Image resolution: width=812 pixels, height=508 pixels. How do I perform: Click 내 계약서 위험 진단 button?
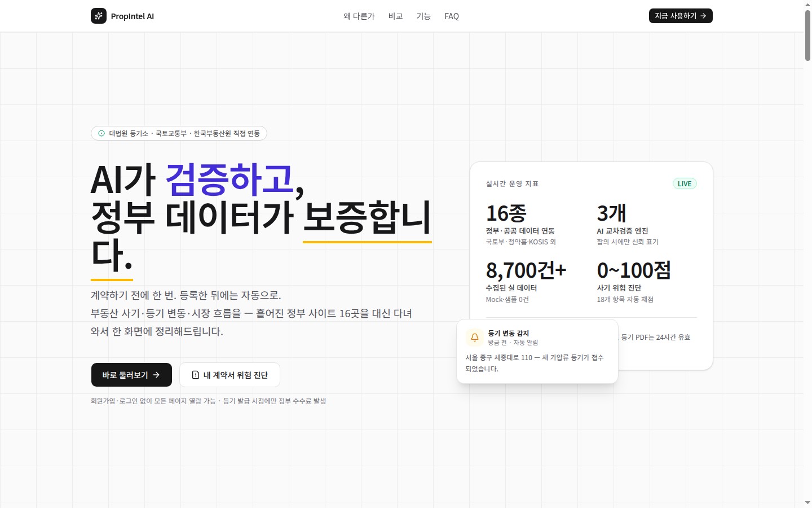(230, 375)
